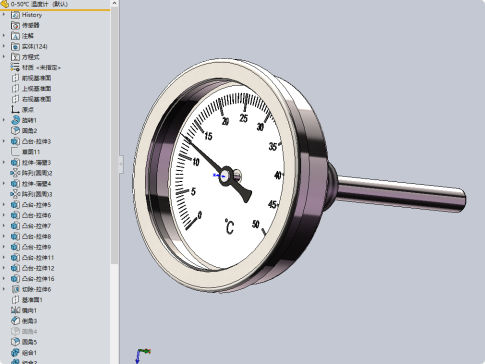The width and height of the screenshot is (485, 364).
Task: Select the 拉伸-薄壁3 label
Action: (36, 163)
